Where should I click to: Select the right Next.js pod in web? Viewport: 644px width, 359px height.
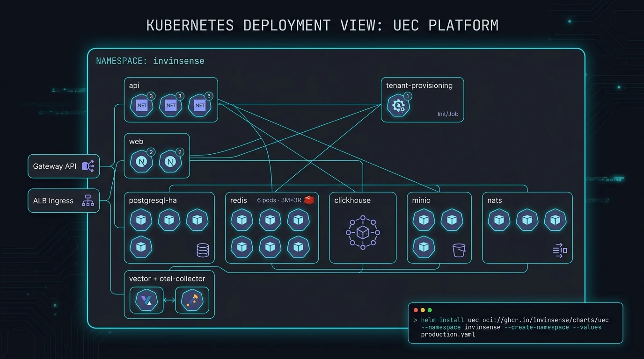pyautogui.click(x=170, y=162)
